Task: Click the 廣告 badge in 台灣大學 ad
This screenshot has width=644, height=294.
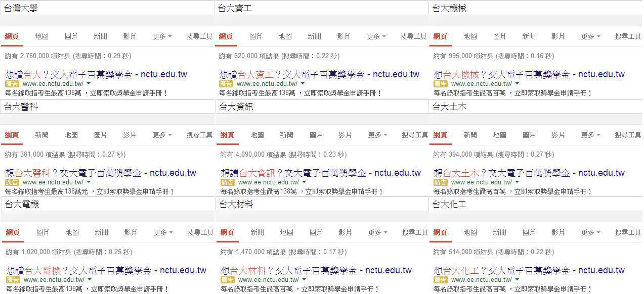Action: click(x=12, y=84)
